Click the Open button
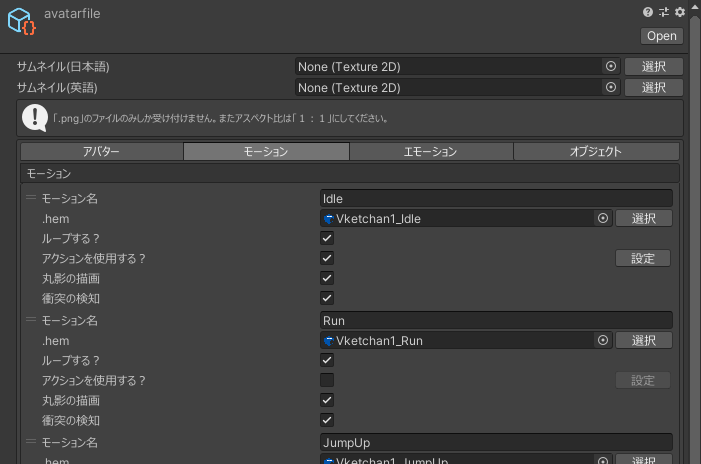The height and width of the screenshot is (464, 701). tap(662, 36)
